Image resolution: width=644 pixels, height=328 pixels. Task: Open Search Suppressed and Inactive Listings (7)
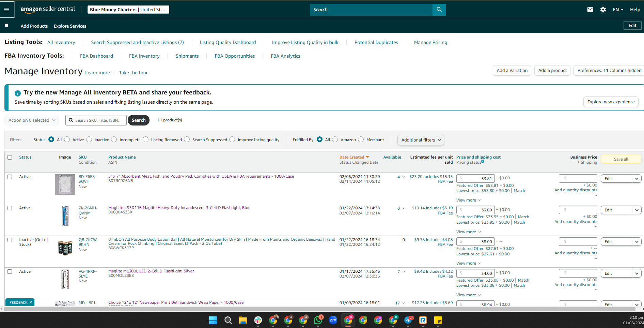click(137, 42)
